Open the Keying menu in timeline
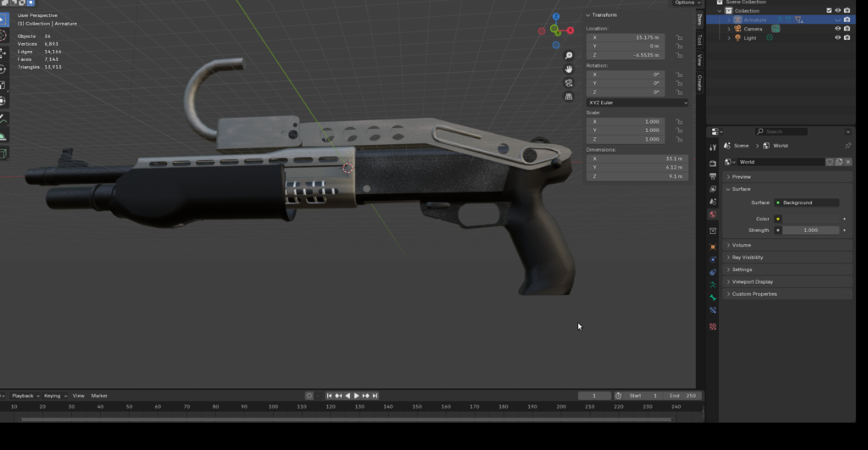 55,396
